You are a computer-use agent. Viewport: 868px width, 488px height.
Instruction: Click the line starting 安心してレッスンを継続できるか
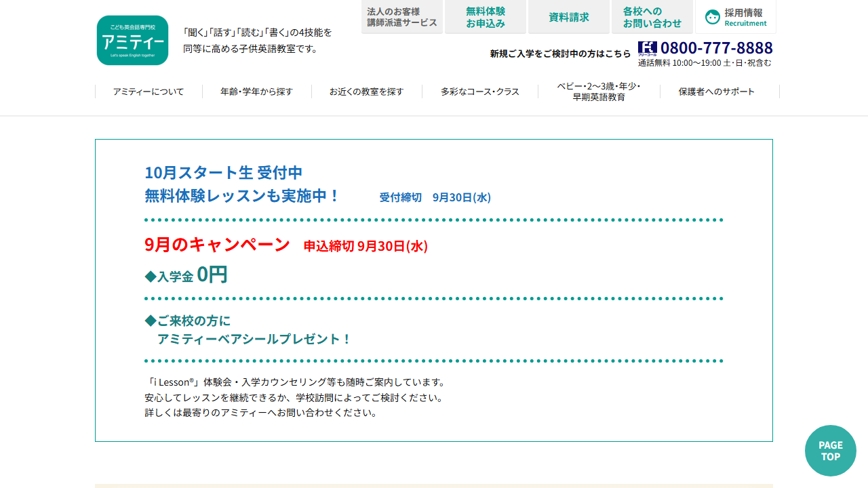pyautogui.click(x=294, y=398)
